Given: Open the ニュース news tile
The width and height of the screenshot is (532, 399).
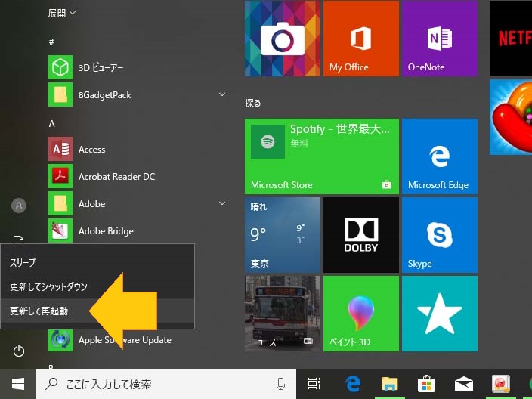Looking at the screenshot, I should click(x=283, y=314).
